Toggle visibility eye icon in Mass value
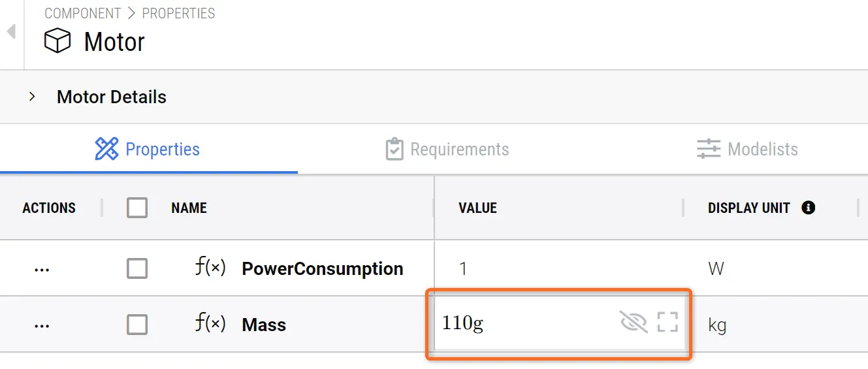Image resolution: width=868 pixels, height=369 pixels. (x=633, y=322)
